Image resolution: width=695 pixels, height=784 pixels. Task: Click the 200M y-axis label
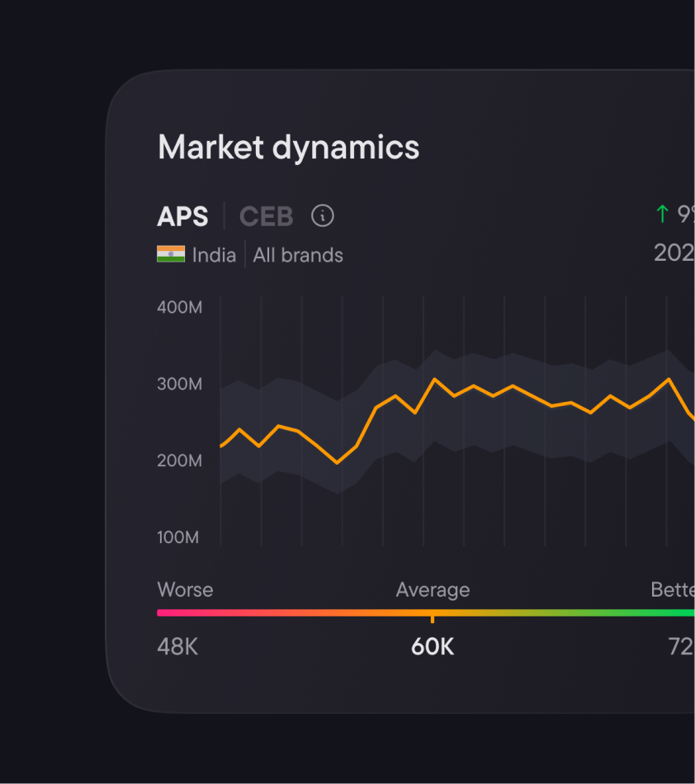(x=179, y=460)
